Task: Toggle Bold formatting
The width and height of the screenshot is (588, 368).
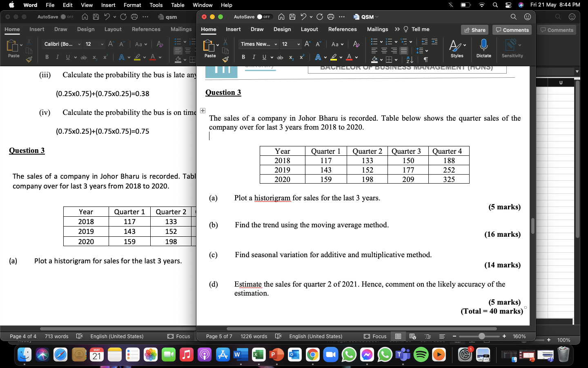Action: tap(243, 58)
